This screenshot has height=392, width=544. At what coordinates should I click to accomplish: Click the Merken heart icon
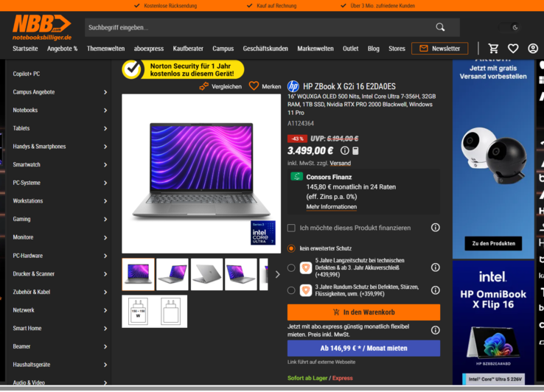point(254,86)
